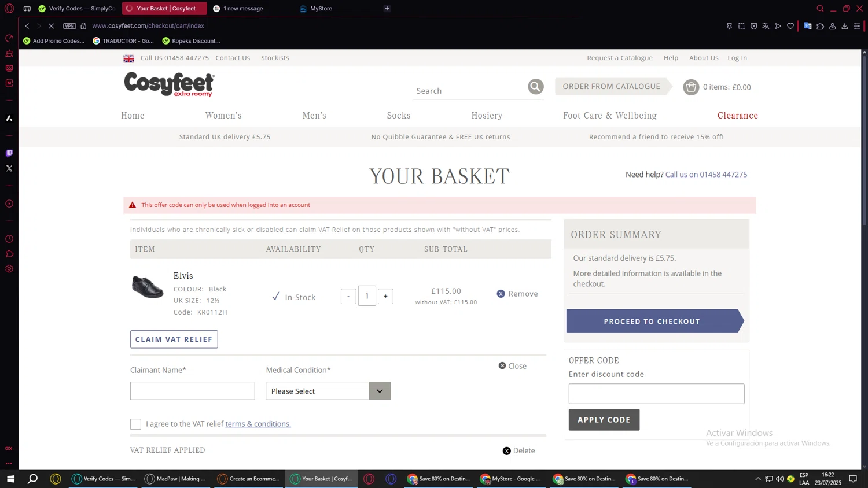The image size is (868, 488).
Task: Open the Stockists link
Action: (275, 58)
